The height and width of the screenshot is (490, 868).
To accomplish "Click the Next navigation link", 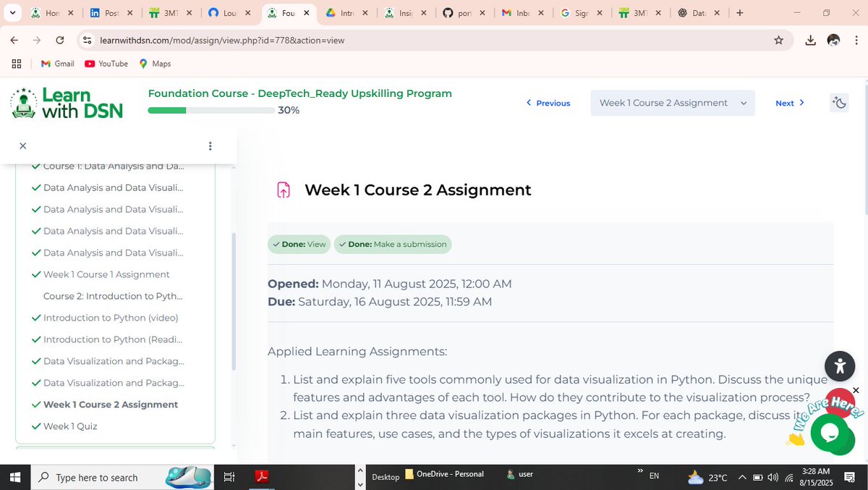I will (x=789, y=103).
